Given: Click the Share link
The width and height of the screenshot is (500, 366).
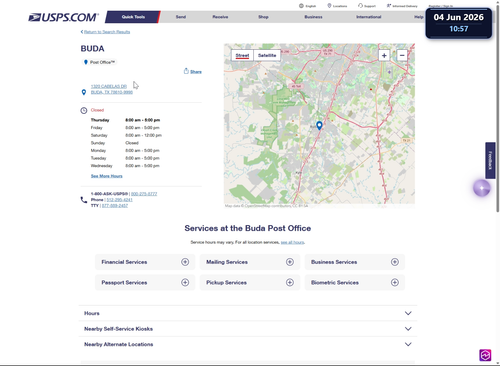Looking at the screenshot, I should [196, 72].
